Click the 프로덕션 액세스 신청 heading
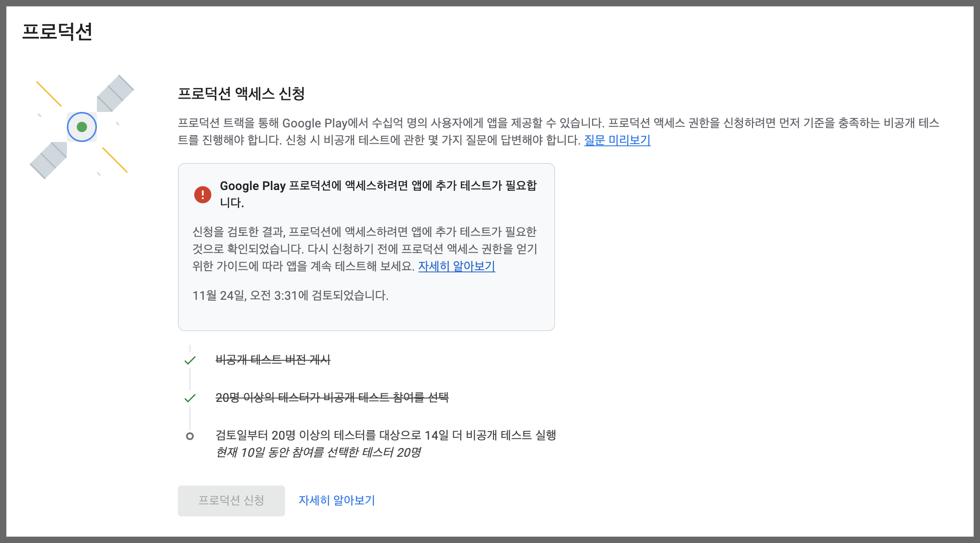 241,94
